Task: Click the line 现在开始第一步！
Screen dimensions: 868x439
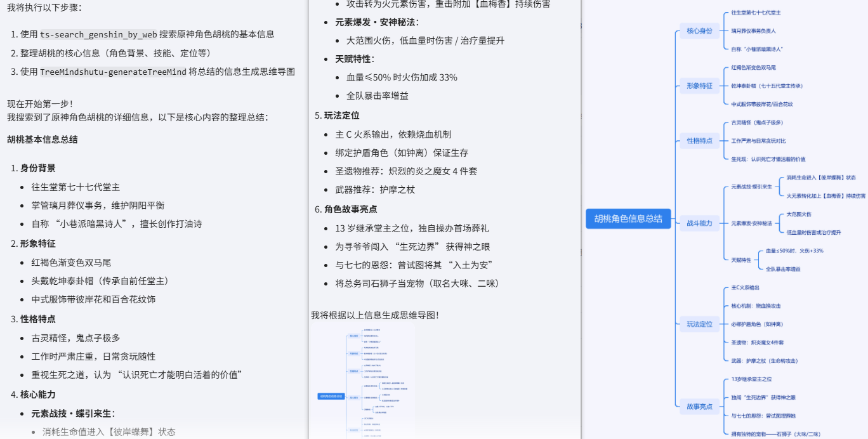Action: 40,103
